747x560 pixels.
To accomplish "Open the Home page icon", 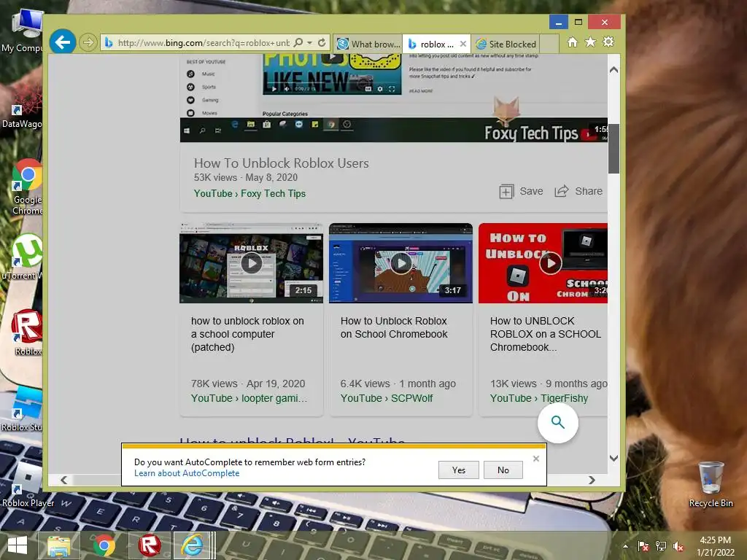I will [x=572, y=42].
